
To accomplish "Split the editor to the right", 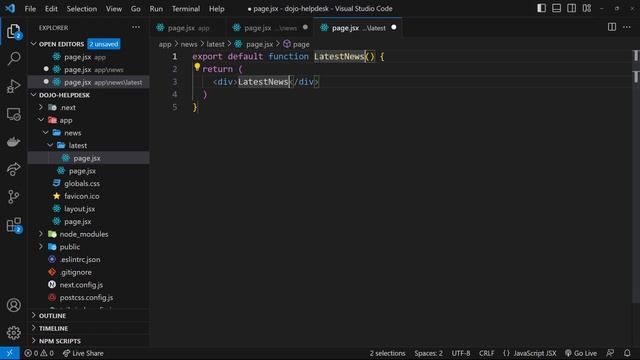I will pyautogui.click(x=611, y=27).
